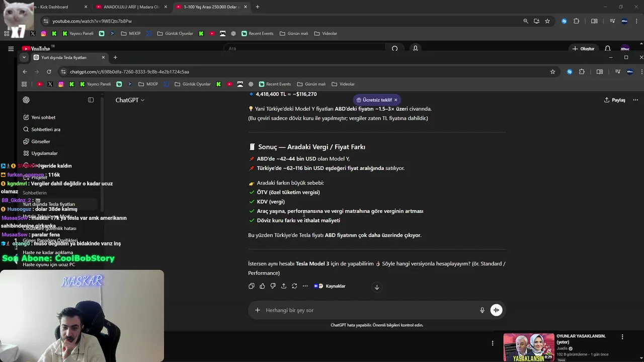Viewport: 644px width, 362px height.
Task: Open more actions ellipsis below the response
Action: click(x=305, y=286)
